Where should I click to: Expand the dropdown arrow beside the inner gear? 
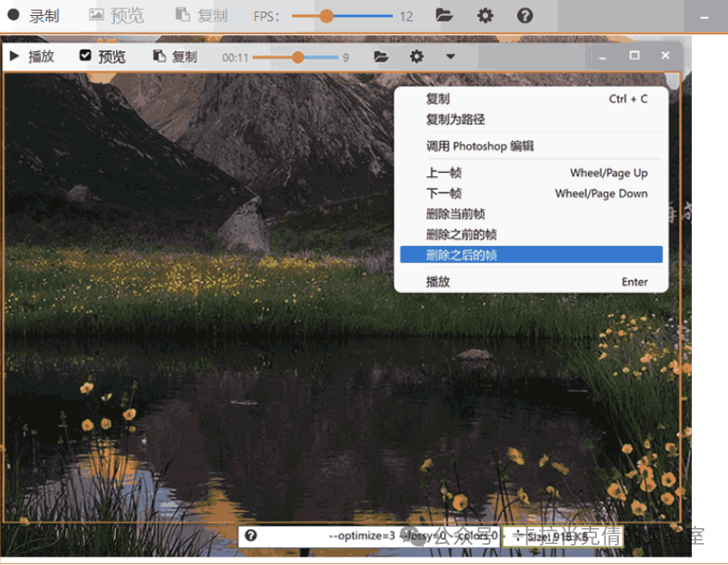point(450,56)
